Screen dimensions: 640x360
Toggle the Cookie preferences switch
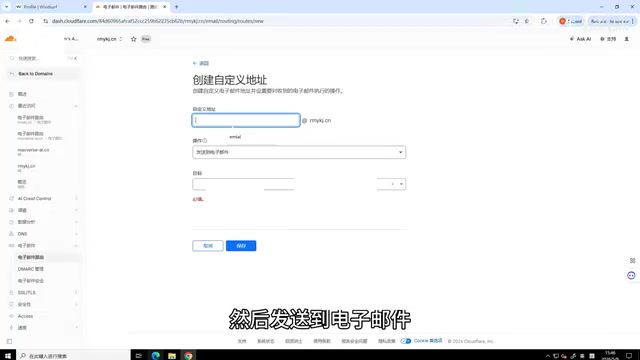click(406, 341)
